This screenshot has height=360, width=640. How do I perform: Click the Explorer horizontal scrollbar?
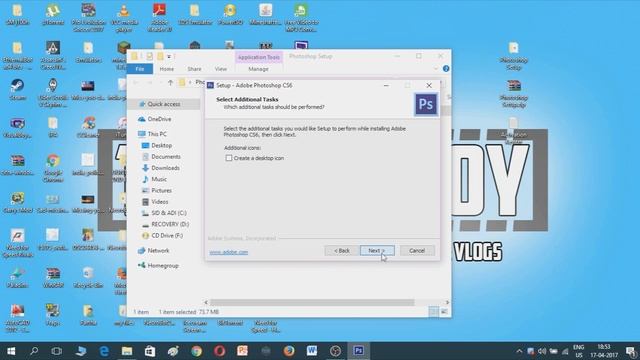pos(312,302)
